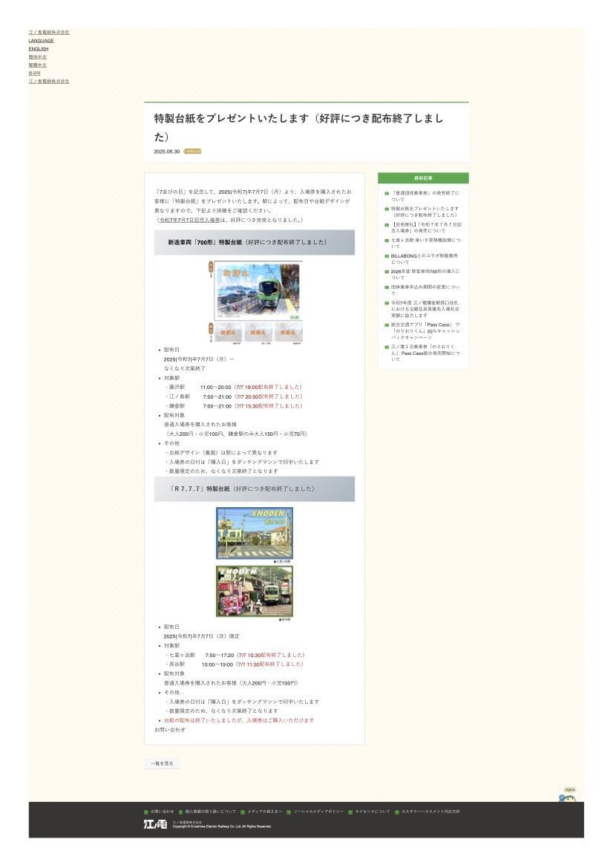This screenshot has height=868, width=613.
Task: Click the 江ノ島電鉄株式会社 link at top left
Action: coord(49,33)
